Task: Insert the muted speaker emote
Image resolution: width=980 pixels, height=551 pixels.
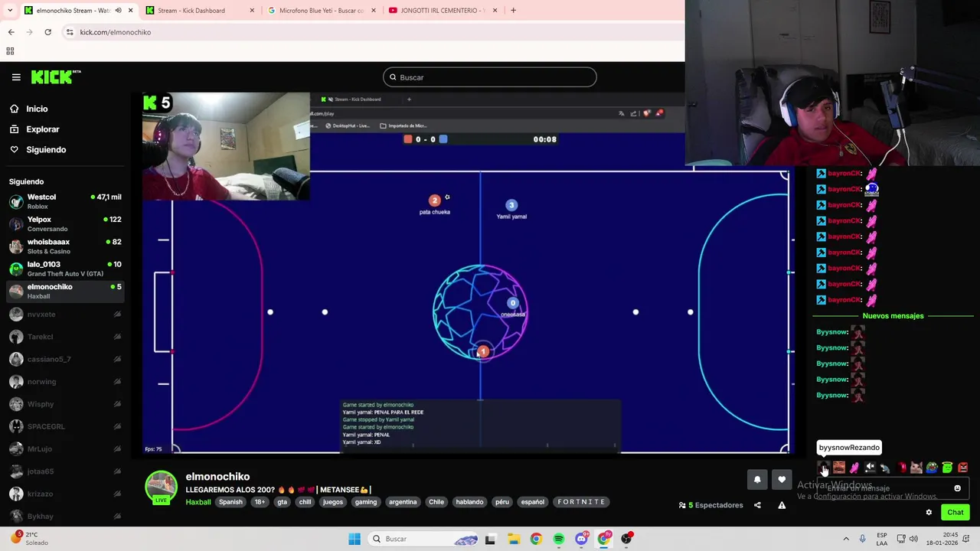Action: tap(870, 467)
